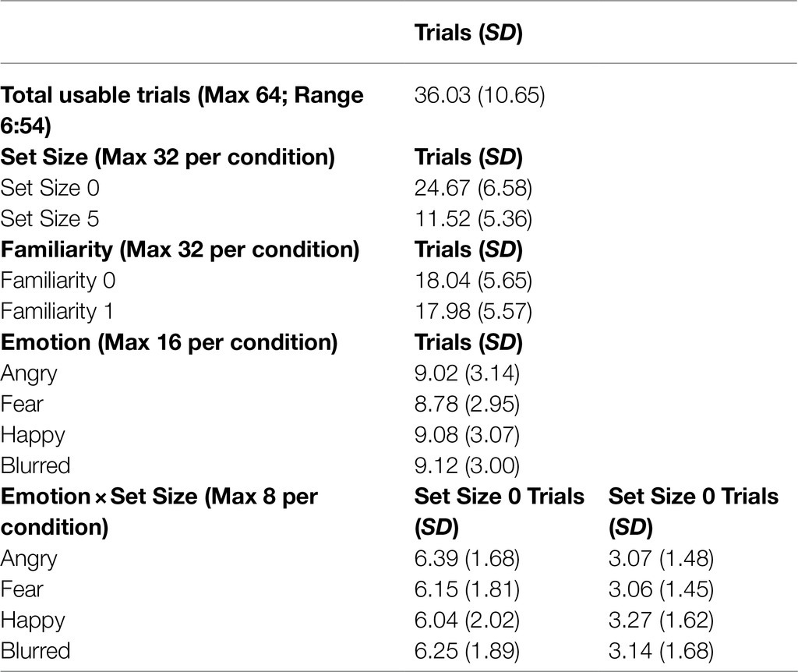Select the value 6.39 (1.68)
Viewport: 798px width, 672px height.
[468, 558]
